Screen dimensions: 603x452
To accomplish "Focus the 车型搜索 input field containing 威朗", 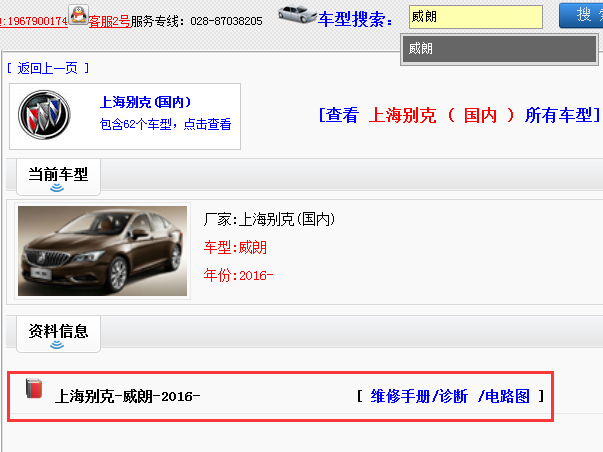I will tap(476, 17).
